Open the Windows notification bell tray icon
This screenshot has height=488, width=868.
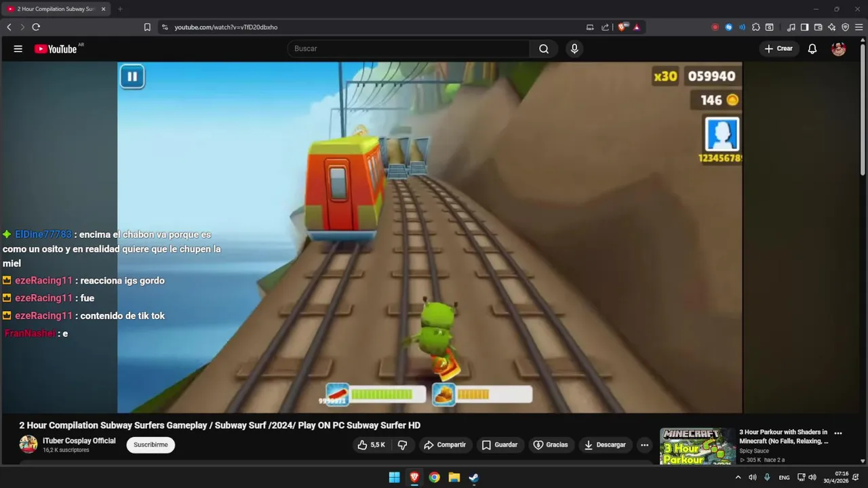(x=856, y=477)
